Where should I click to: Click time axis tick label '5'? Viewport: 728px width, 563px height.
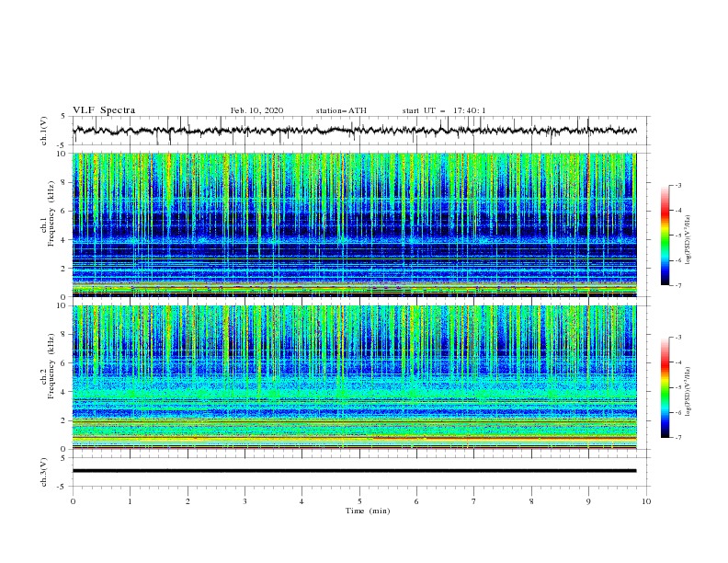[359, 501]
